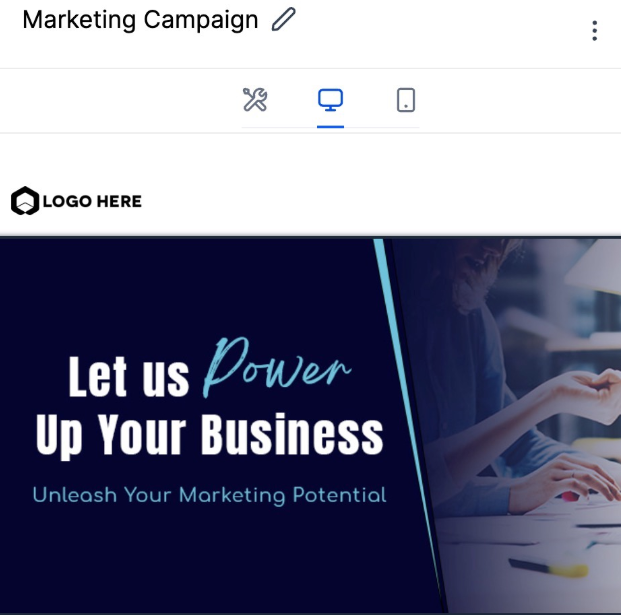Click the Marketing Campaign title text

coord(140,20)
